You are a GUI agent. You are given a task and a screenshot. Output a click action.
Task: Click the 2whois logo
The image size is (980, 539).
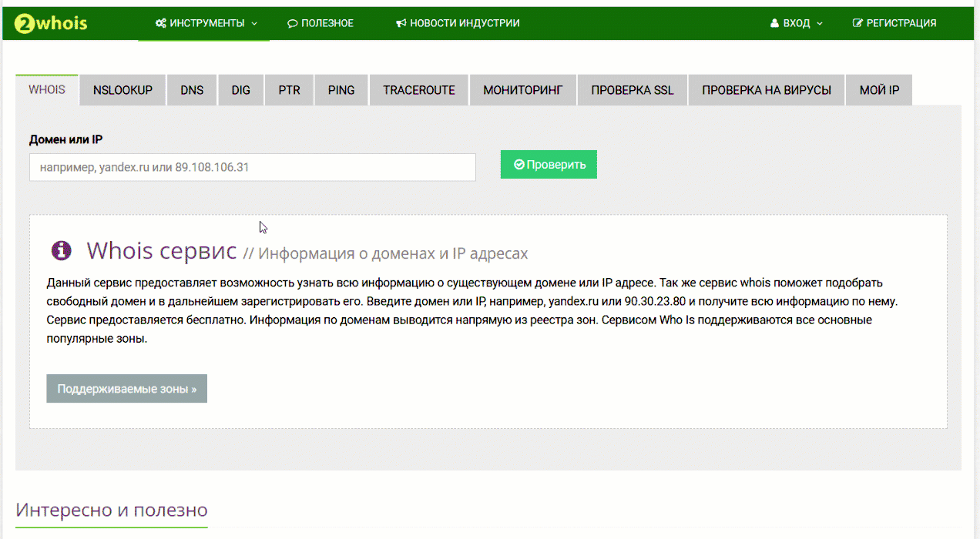51,23
